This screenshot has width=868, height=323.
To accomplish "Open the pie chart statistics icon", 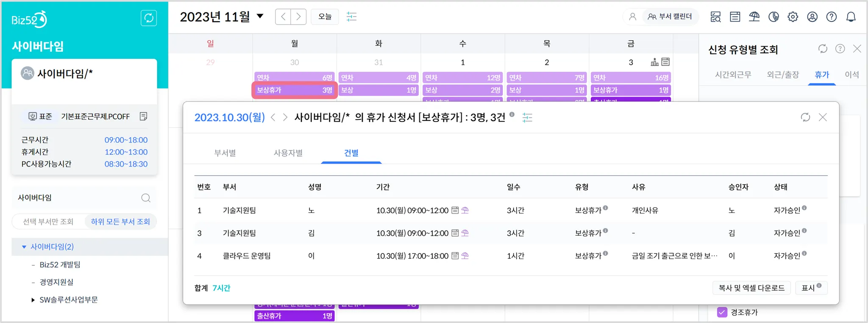I will [x=773, y=17].
